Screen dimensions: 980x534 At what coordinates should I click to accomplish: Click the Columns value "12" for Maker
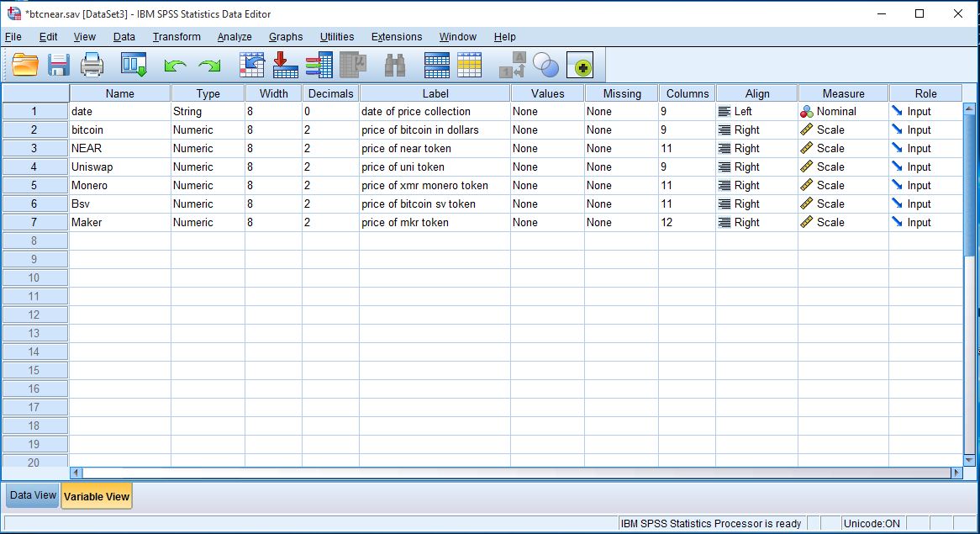(687, 222)
